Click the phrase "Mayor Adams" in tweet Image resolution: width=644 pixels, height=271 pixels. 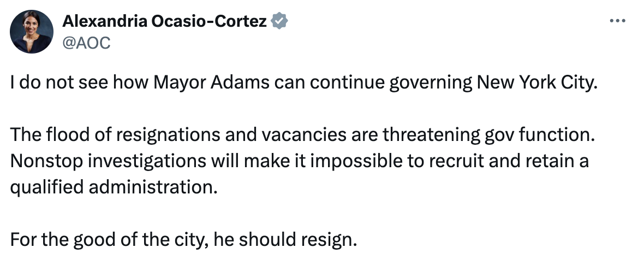tap(212, 83)
